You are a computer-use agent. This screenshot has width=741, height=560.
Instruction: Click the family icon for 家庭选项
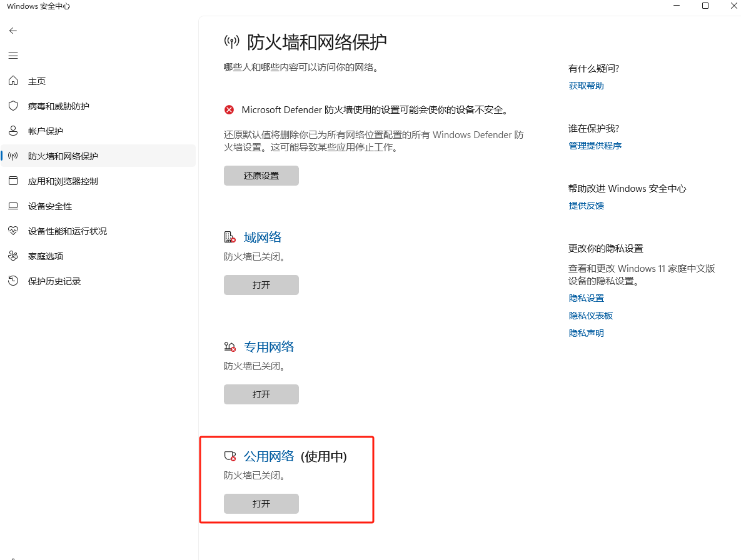click(13, 256)
